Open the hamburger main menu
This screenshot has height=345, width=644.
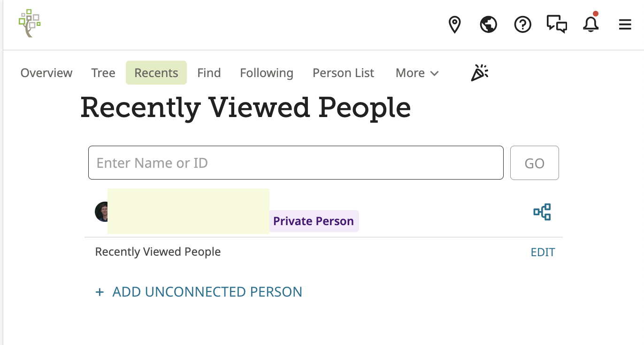[x=625, y=24]
